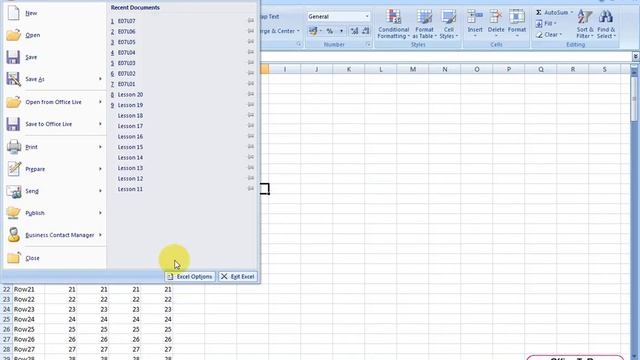This screenshot has width=640, height=360.
Task: Open Conditional Formatting in Styles group
Action: [x=393, y=24]
